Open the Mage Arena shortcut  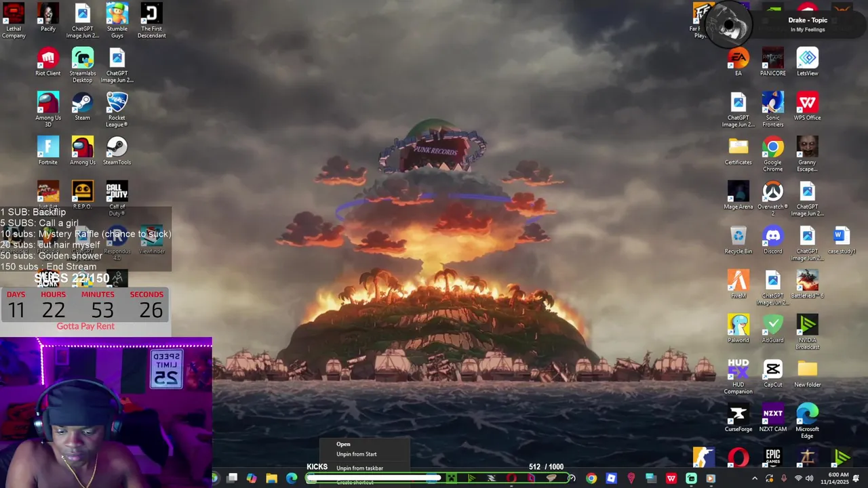pyautogui.click(x=738, y=195)
